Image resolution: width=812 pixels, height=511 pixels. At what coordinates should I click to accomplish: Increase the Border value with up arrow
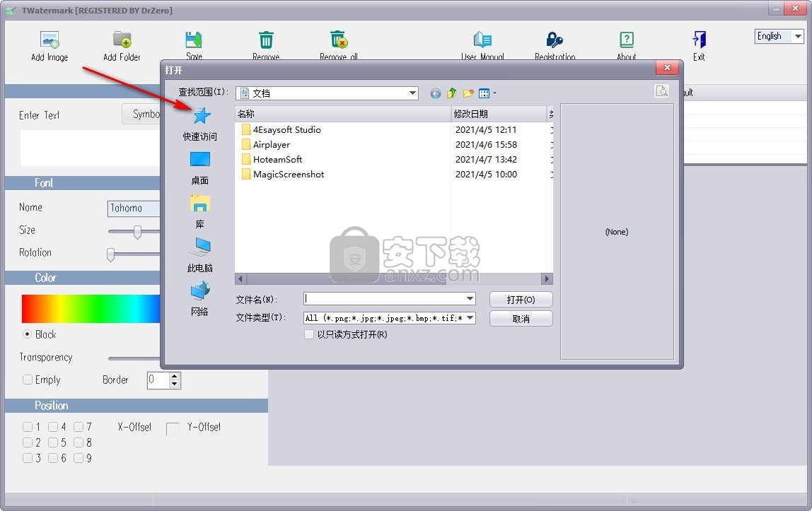(x=175, y=376)
